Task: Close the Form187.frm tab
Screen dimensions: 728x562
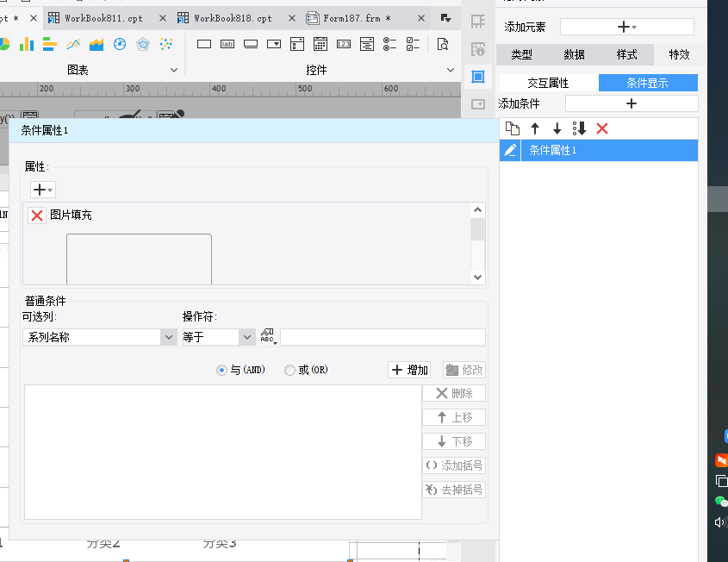Action: [421, 18]
